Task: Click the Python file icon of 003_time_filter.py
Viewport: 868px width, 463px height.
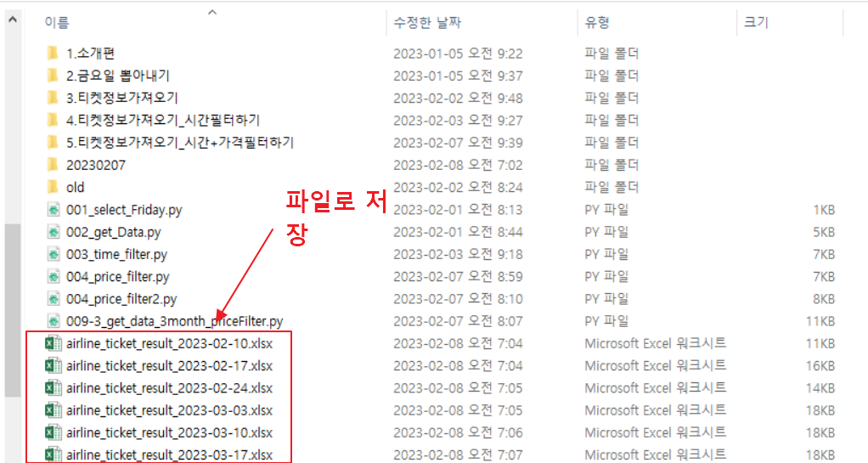Action: pos(54,254)
